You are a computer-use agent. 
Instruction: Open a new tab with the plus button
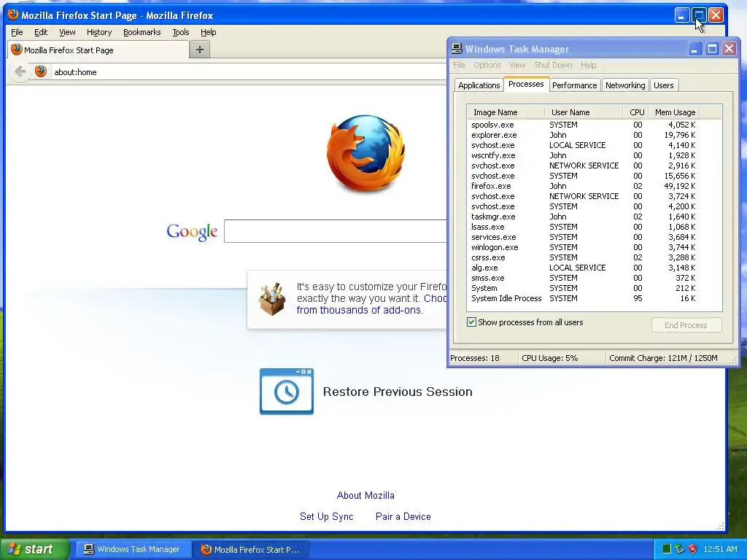point(200,50)
